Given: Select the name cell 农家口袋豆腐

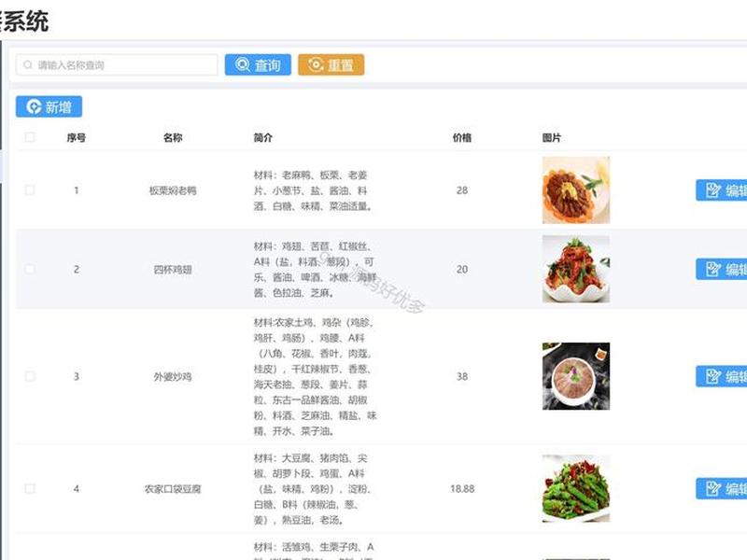Looking at the screenshot, I should click(173, 489).
